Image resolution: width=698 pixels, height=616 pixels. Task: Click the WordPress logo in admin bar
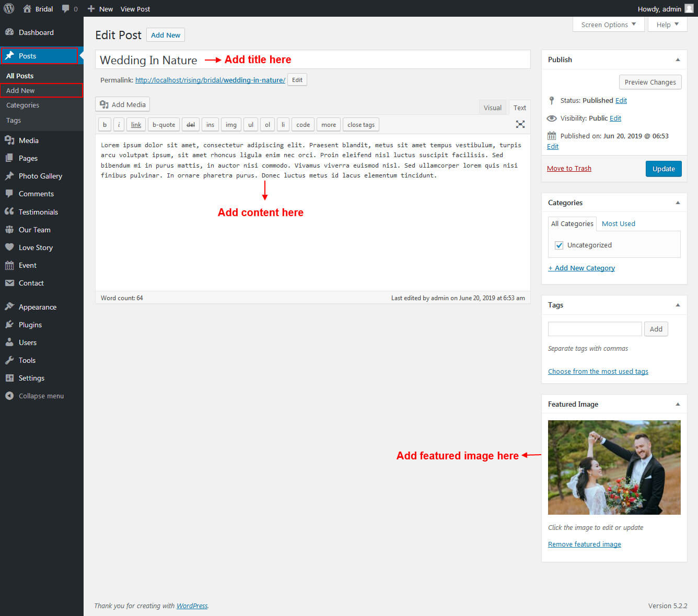click(x=9, y=8)
